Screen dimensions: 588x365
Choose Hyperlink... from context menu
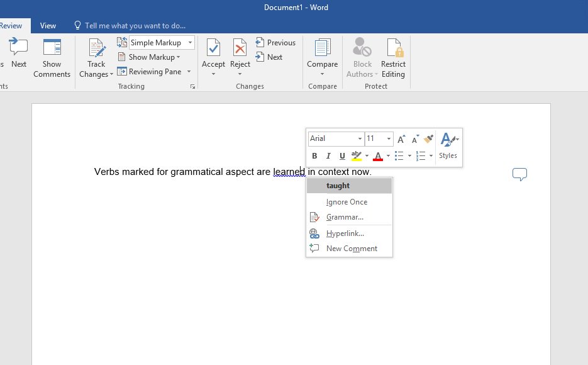349,233
